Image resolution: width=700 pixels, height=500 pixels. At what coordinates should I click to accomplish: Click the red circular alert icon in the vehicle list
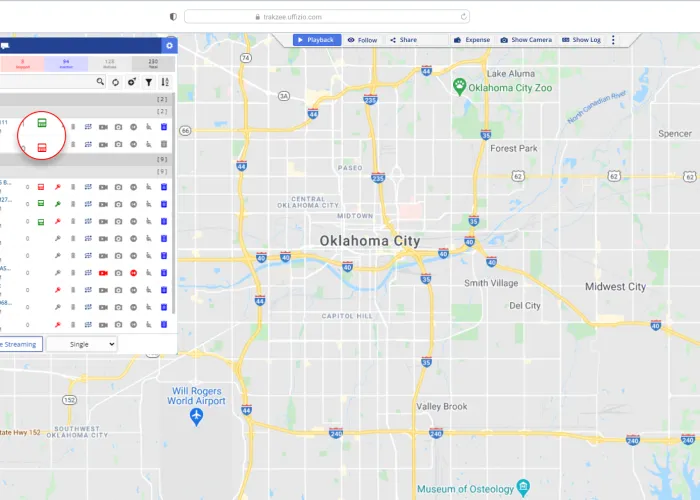coord(133,272)
